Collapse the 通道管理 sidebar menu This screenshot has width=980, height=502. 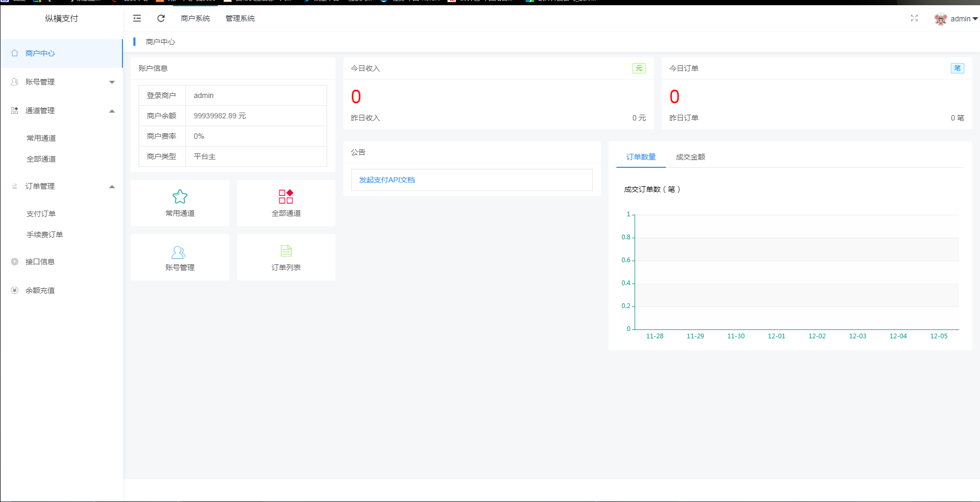click(x=61, y=111)
